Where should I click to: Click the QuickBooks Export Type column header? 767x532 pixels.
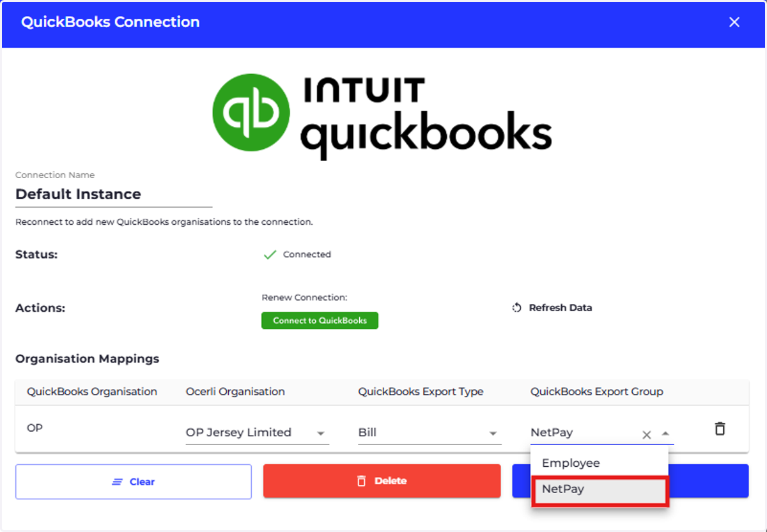coord(421,391)
